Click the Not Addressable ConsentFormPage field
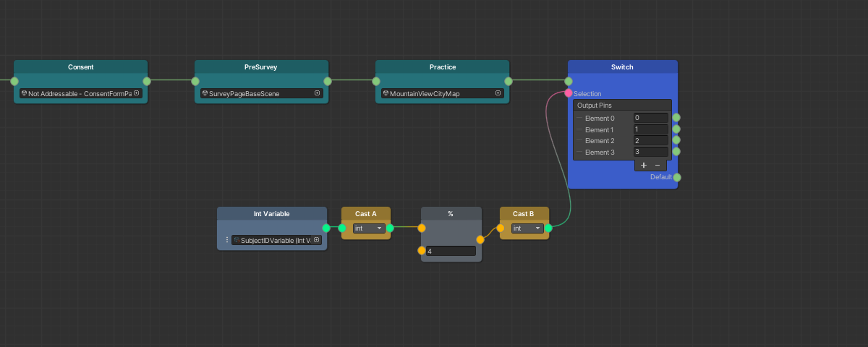 pyautogui.click(x=80, y=93)
